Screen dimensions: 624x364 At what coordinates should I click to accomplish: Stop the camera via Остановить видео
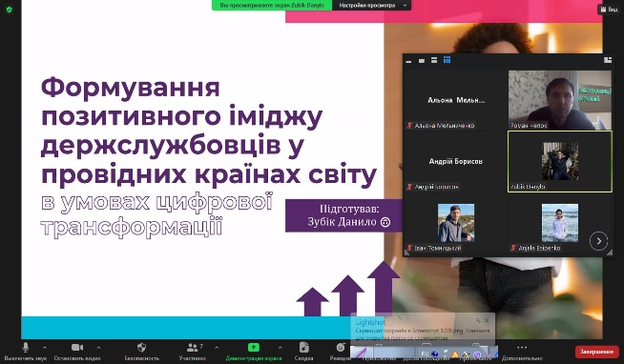[x=76, y=351]
